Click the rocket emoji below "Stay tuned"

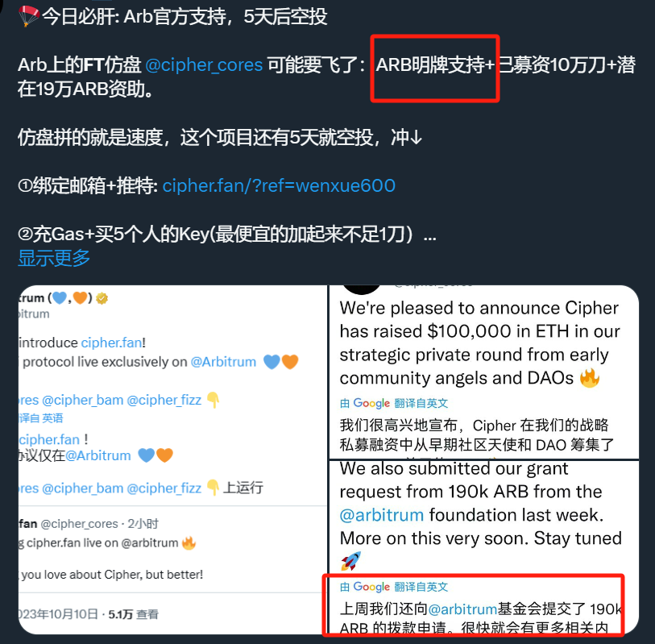pyautogui.click(x=350, y=561)
